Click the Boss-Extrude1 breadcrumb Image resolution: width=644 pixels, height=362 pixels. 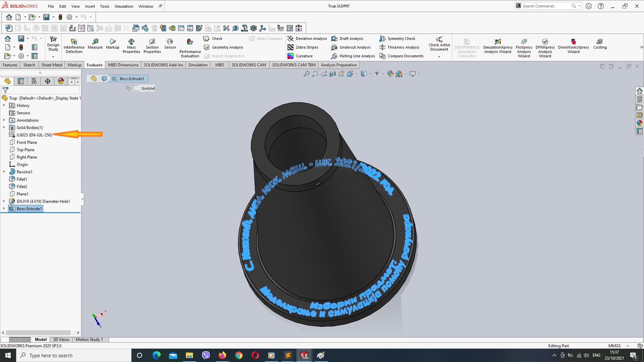129,78
